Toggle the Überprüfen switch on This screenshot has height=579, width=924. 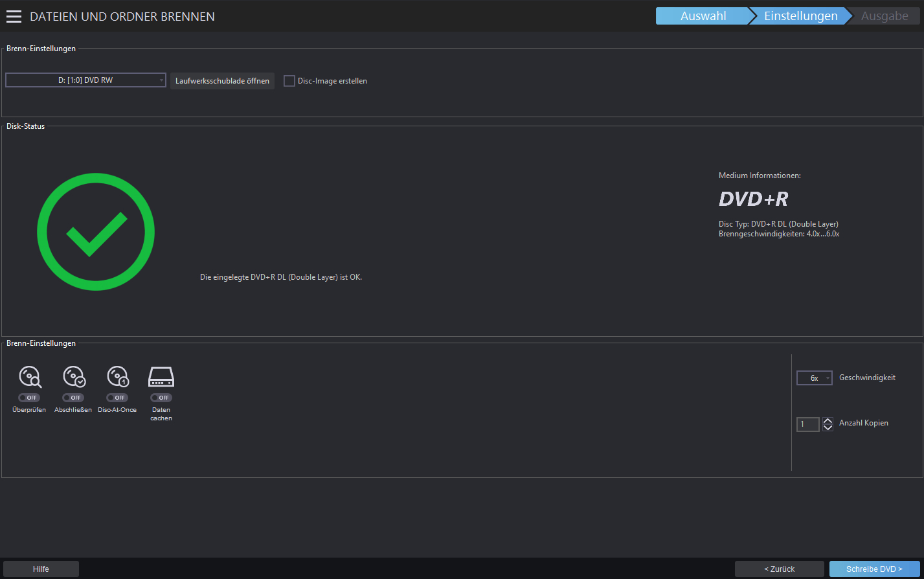(29, 398)
